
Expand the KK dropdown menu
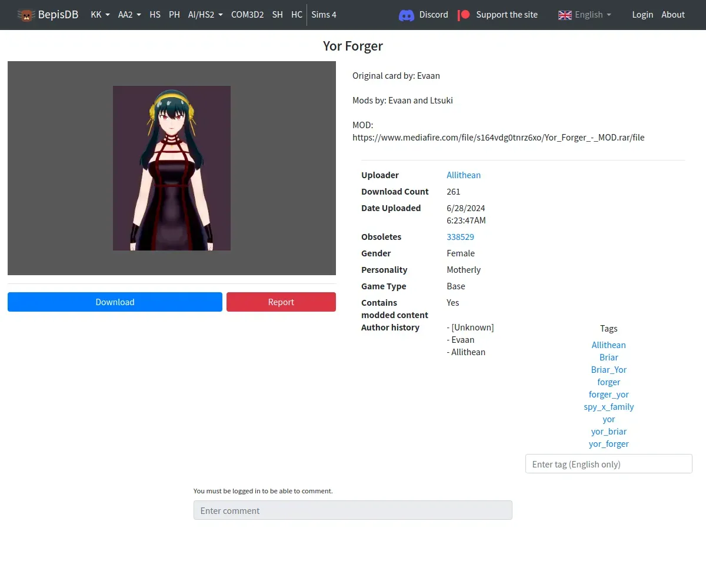[x=100, y=15]
